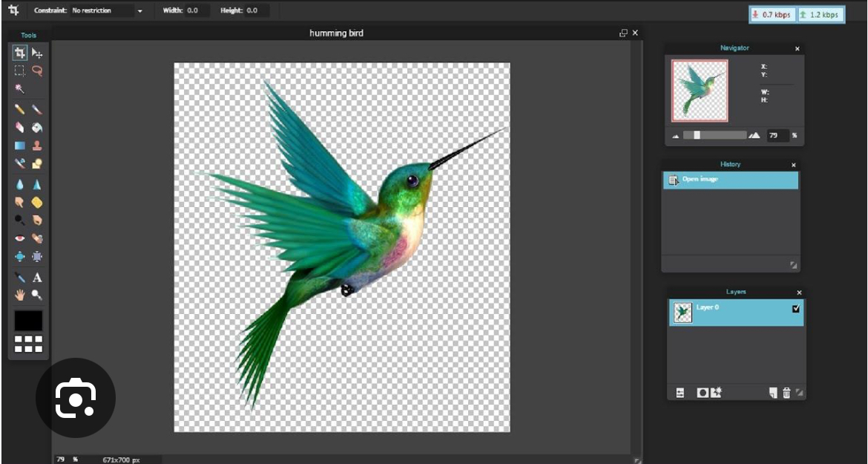The height and width of the screenshot is (464, 868).
Task: Delete layer using the trash icon
Action: [786, 393]
